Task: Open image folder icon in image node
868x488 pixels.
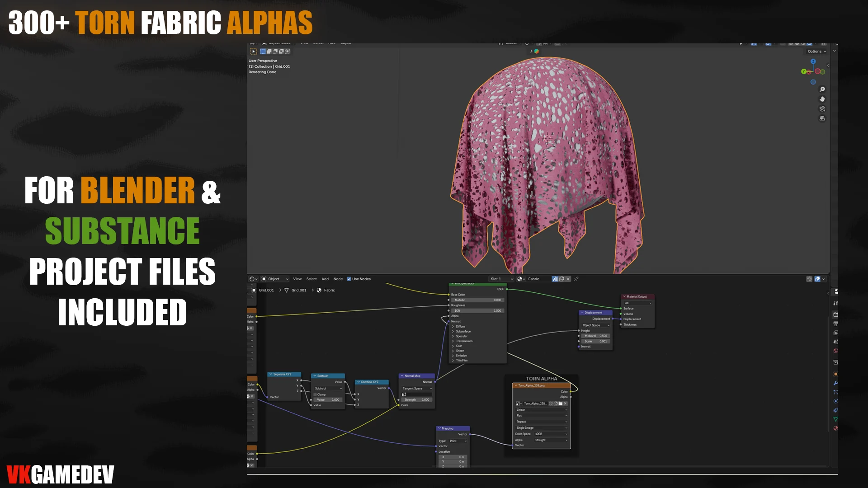Action: coord(561,404)
